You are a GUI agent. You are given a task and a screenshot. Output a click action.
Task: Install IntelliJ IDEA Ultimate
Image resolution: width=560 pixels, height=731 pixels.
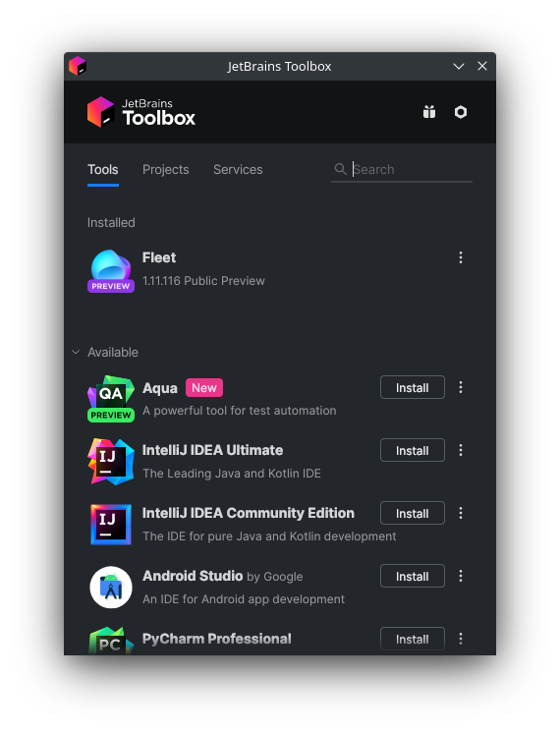point(413,450)
